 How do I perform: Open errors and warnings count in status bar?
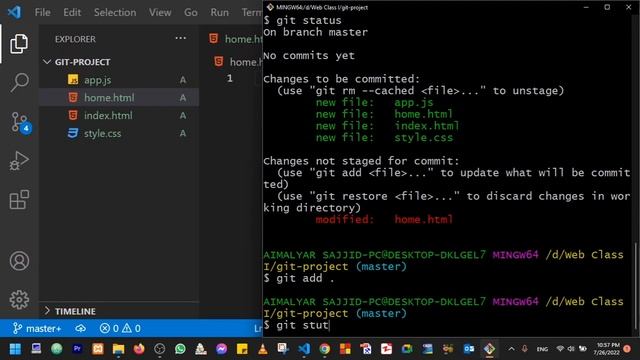(120, 329)
